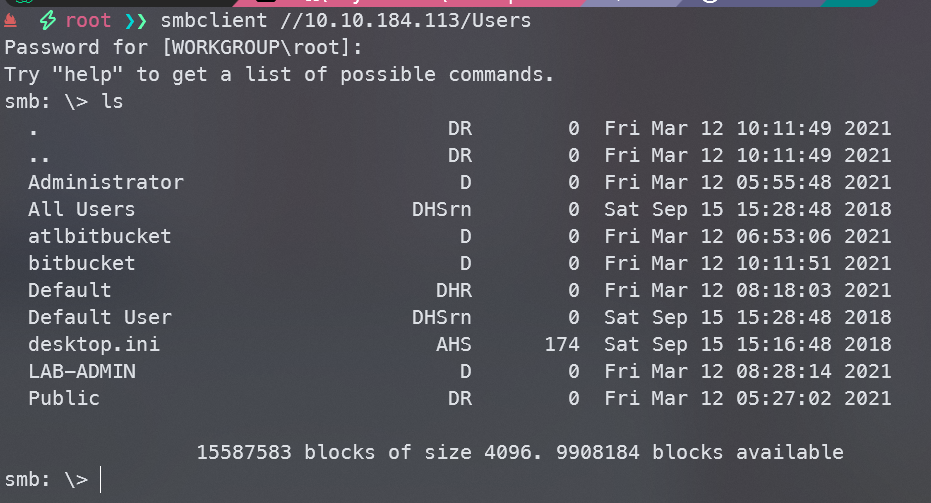Click the atlbitbucket directory entry
Screen dimensions: 931x503
point(99,236)
